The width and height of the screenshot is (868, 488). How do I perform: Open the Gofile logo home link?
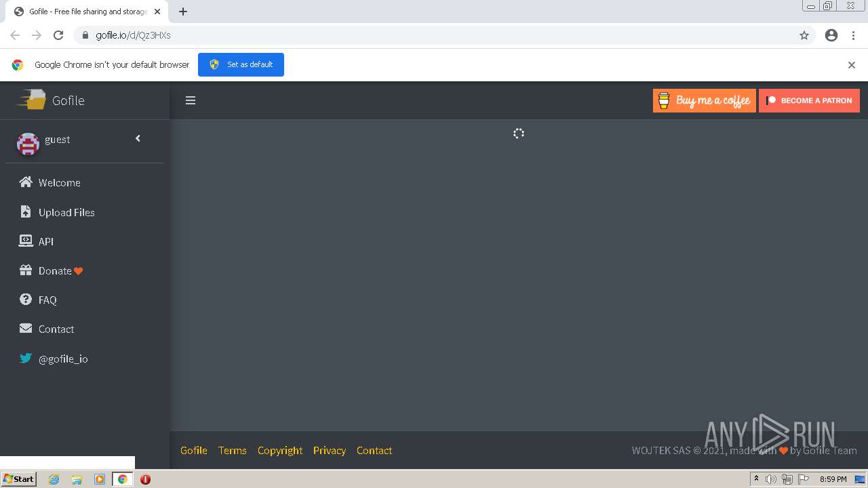51,100
